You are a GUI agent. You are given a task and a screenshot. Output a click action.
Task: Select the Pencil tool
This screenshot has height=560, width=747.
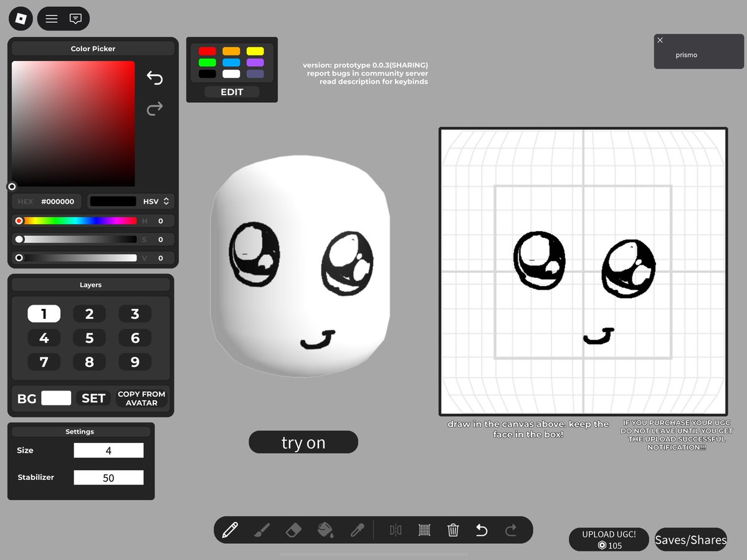pos(230,529)
